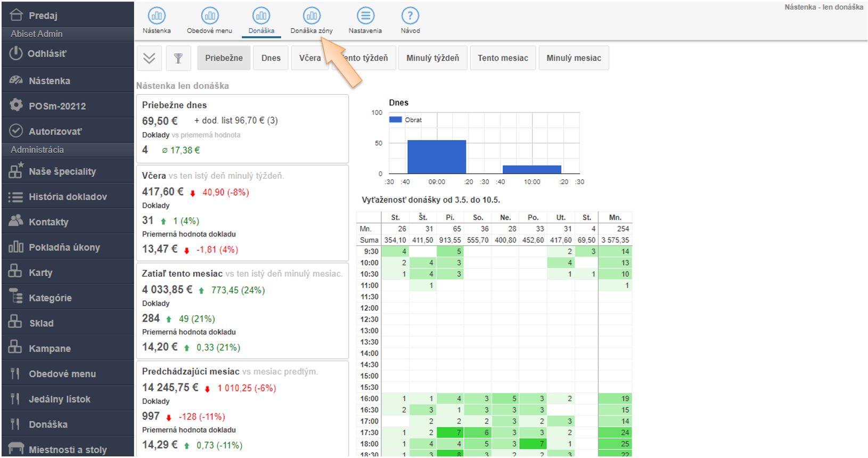Open Naše špeciality in sidebar
The height and width of the screenshot is (458, 868).
point(62,171)
